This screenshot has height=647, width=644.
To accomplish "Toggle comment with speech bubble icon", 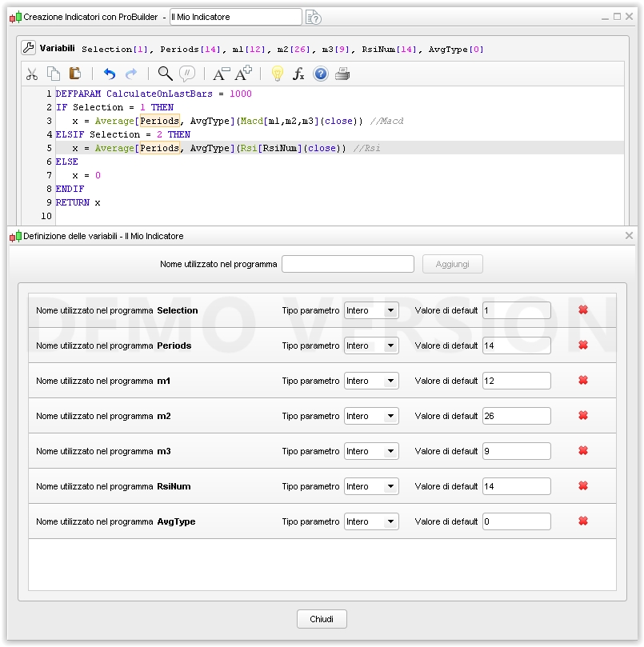I will [x=187, y=74].
